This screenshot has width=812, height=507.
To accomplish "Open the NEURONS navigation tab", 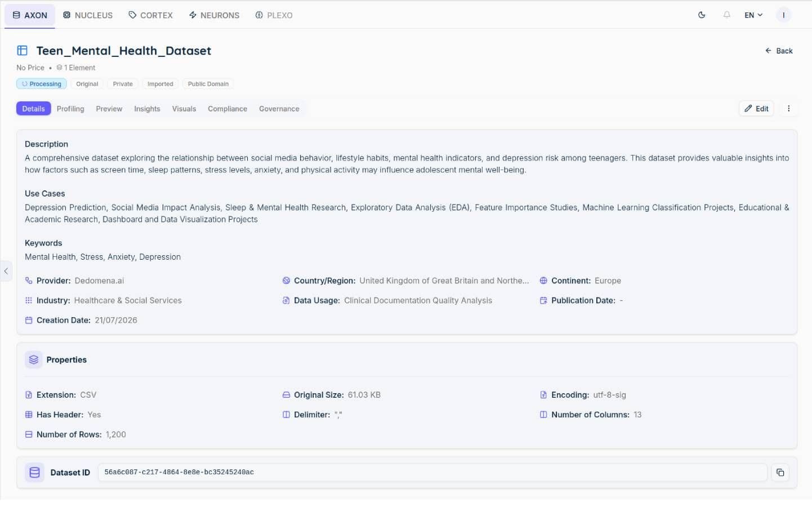I will (214, 15).
